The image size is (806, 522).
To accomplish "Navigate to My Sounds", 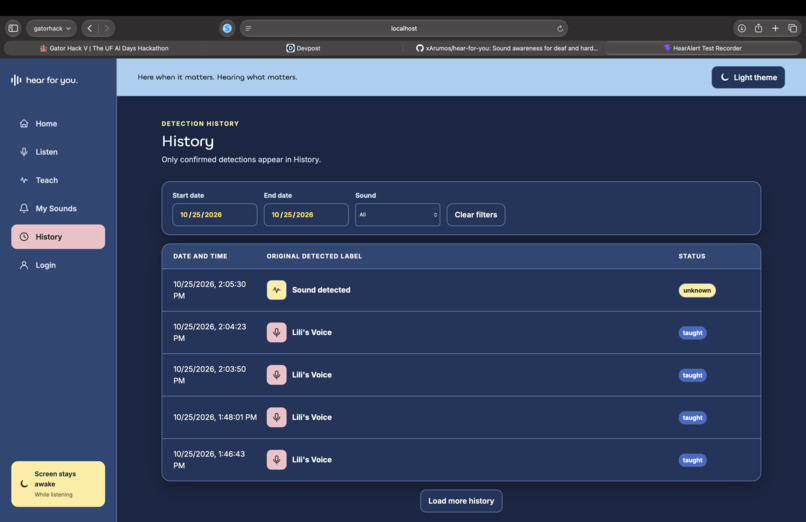I will (58, 208).
